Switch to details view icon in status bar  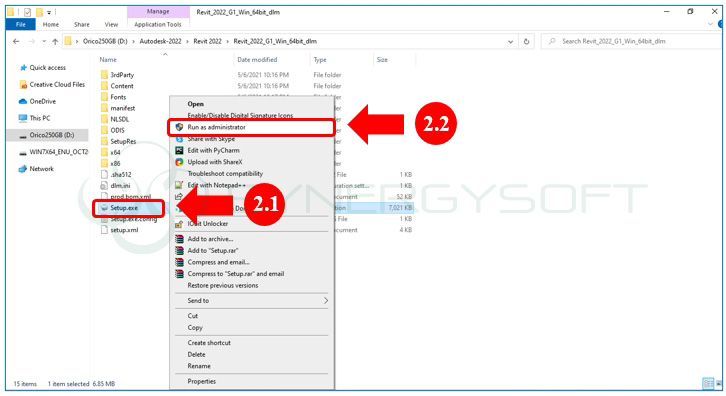point(708,383)
